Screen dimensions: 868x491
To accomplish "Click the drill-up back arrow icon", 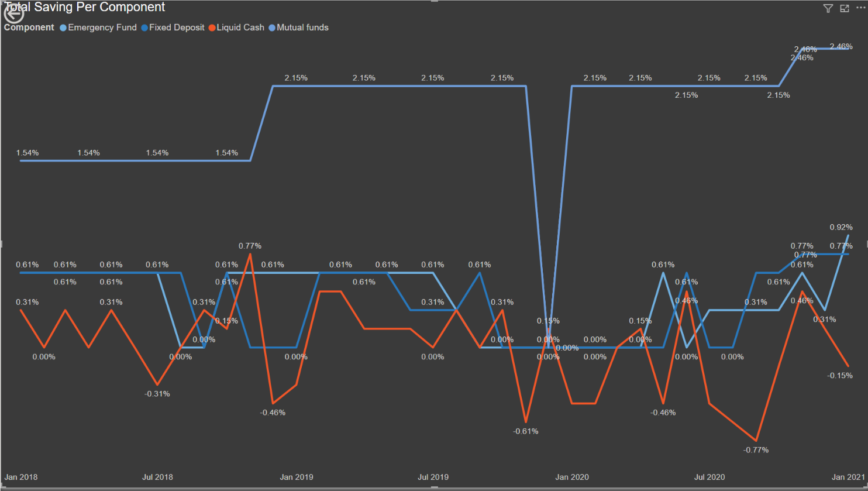I will (x=13, y=13).
